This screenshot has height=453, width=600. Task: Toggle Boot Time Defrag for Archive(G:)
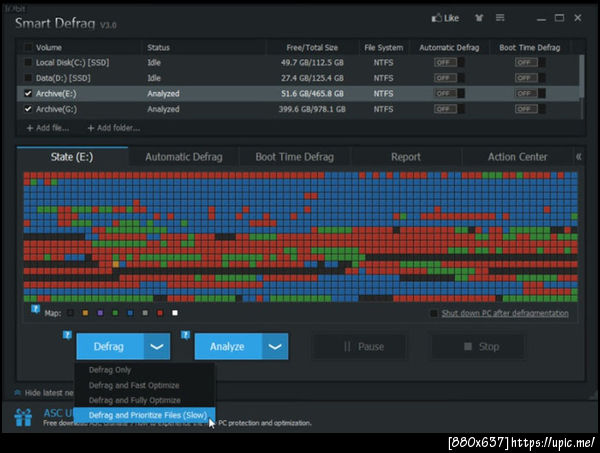tap(530, 109)
